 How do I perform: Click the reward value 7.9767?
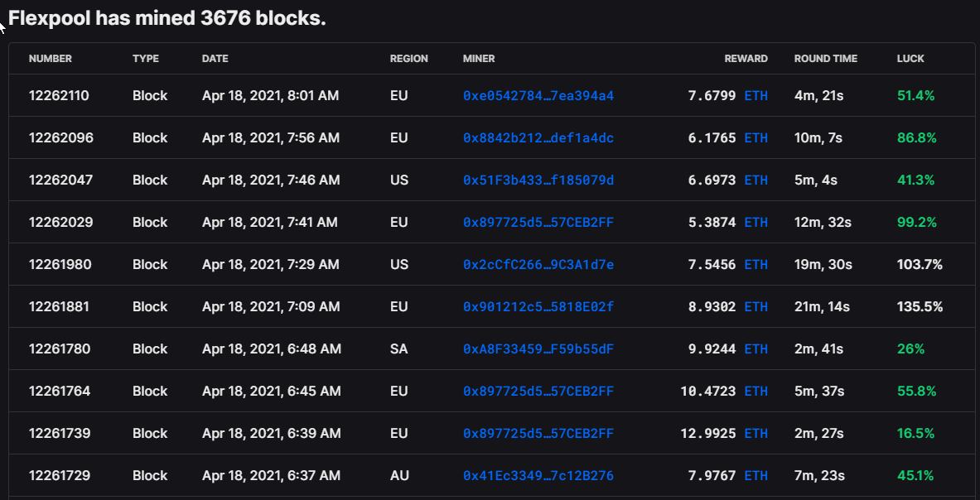pos(712,476)
